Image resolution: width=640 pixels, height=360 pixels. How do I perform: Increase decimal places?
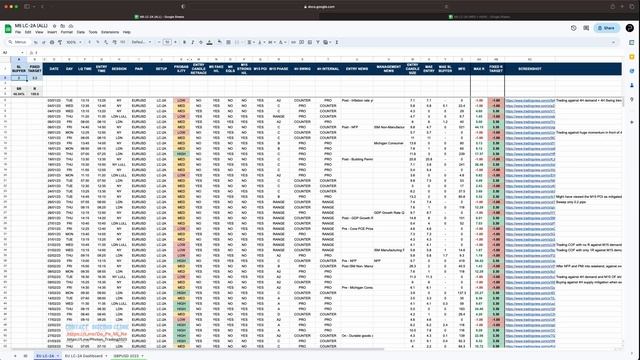click(114, 42)
